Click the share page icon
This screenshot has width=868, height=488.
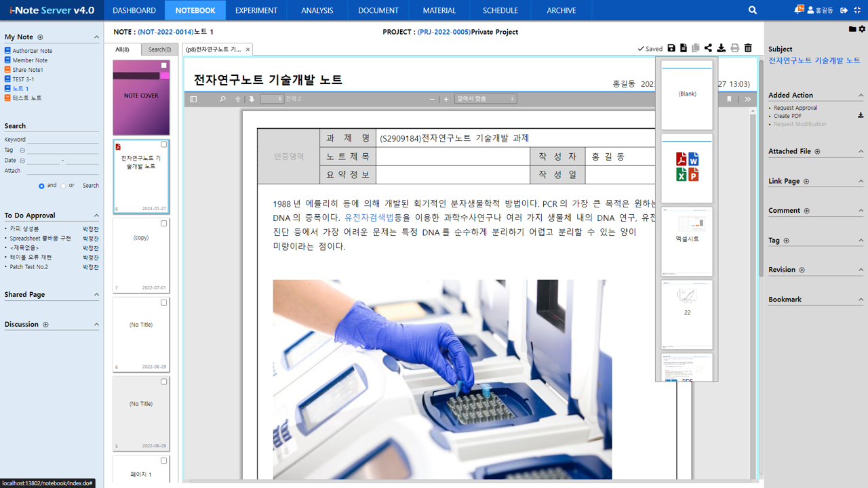coord(708,48)
